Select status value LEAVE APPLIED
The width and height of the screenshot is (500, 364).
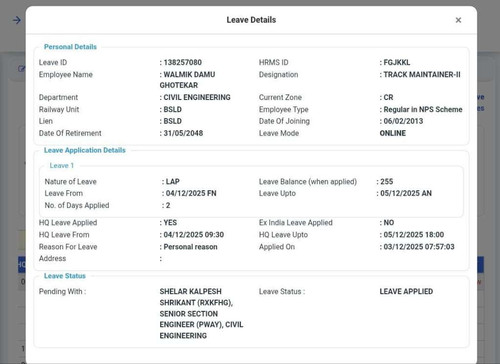coord(406,291)
